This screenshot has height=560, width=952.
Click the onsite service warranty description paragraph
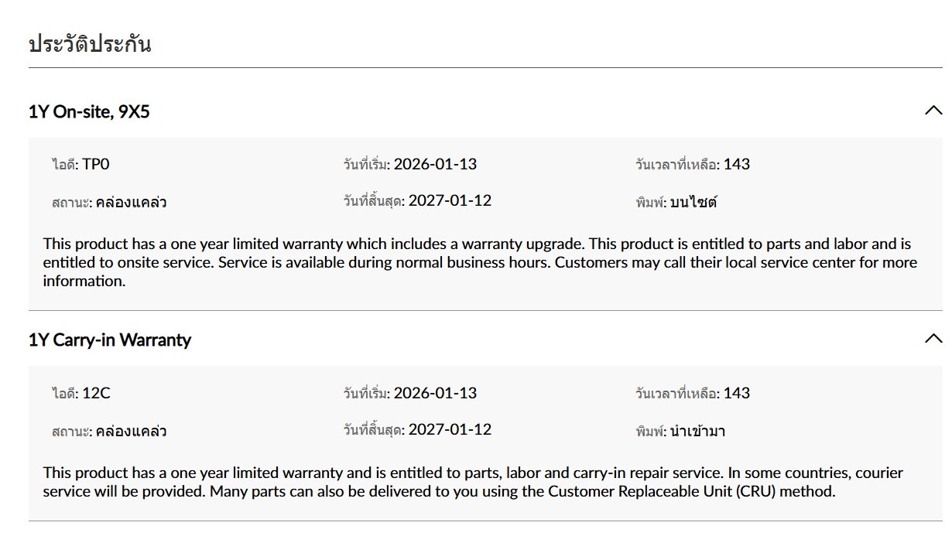pyautogui.click(x=480, y=262)
